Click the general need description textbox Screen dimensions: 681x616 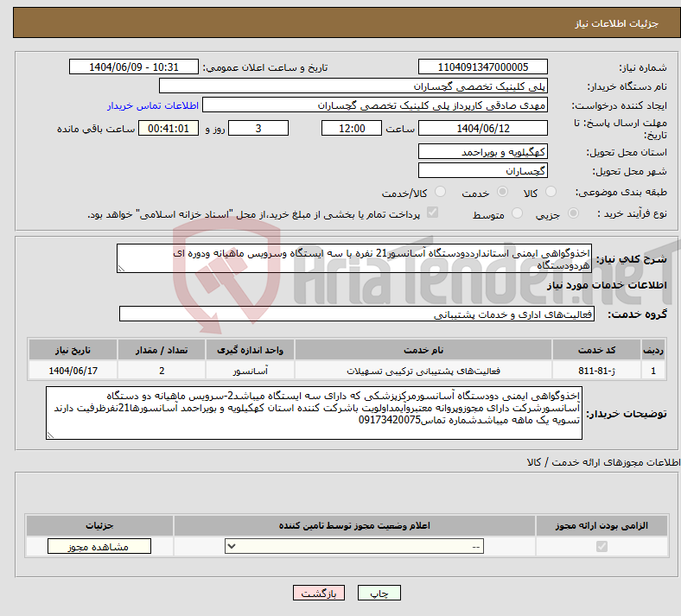[x=354, y=258]
